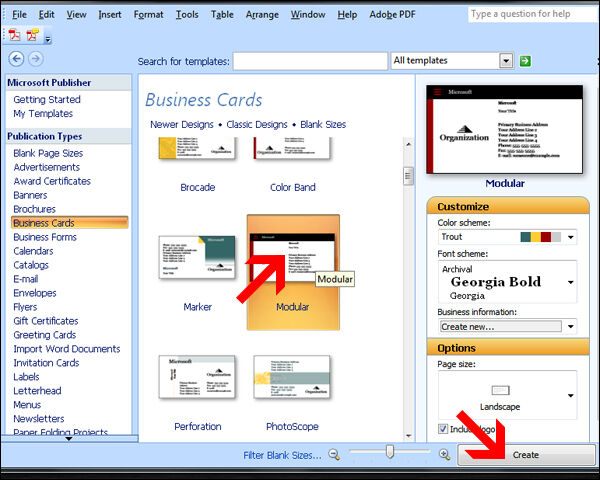Viewport: 600px width, 480px height.
Task: Click the first Adobe PDF convert icon
Action: click(15, 35)
